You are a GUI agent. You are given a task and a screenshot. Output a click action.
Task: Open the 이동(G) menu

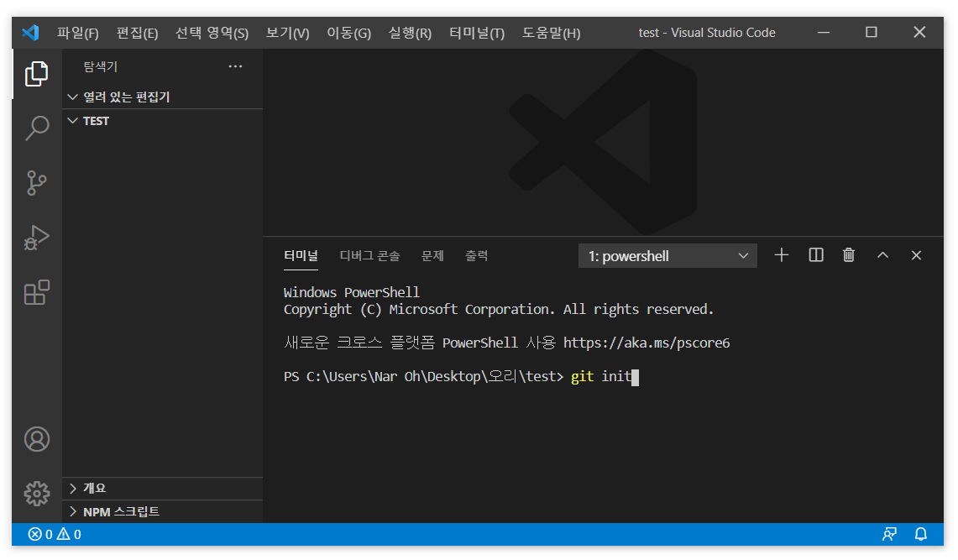349,33
